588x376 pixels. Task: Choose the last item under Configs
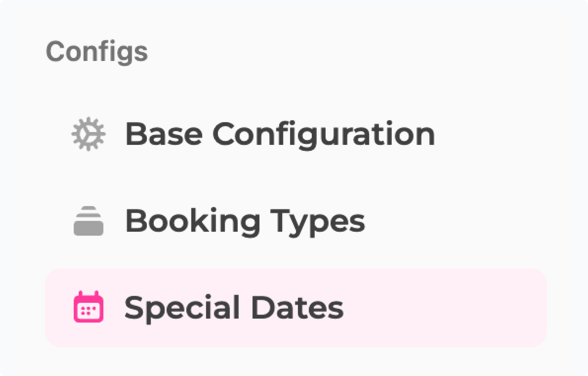[x=234, y=307]
